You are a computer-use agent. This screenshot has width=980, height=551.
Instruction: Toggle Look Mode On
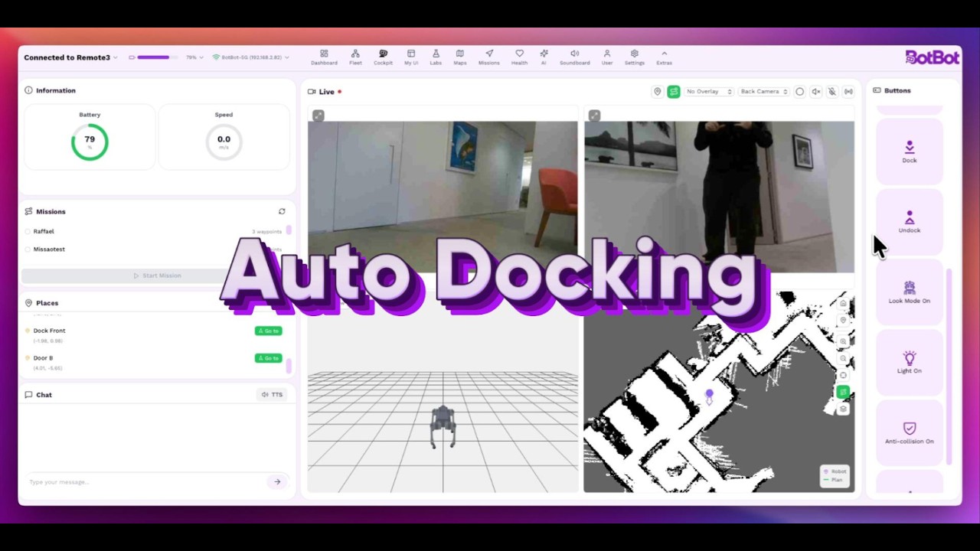coord(910,292)
